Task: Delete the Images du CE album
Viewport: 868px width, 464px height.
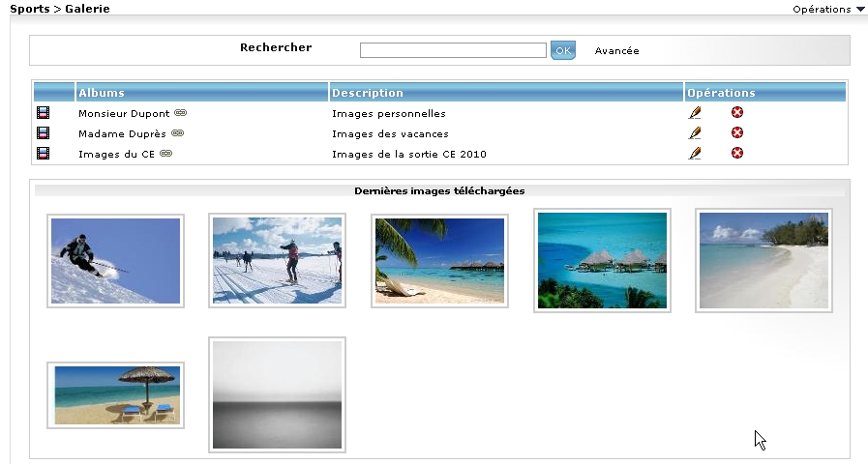Action: pyautogui.click(x=737, y=153)
